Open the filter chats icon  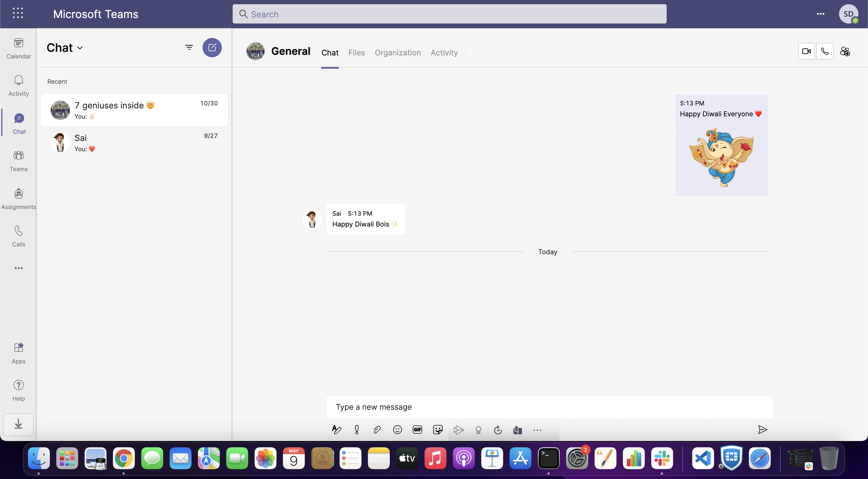point(189,48)
